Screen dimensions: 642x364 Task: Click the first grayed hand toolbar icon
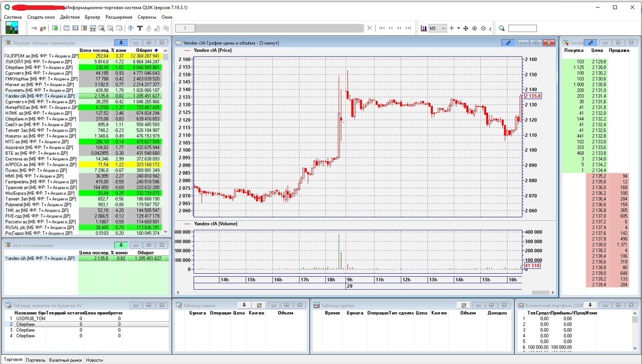pyautogui.click(x=148, y=28)
